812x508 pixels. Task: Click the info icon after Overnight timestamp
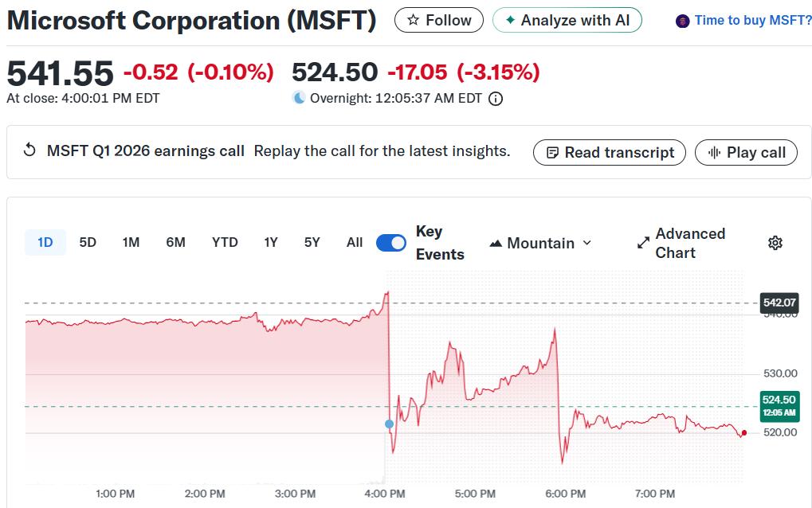494,99
